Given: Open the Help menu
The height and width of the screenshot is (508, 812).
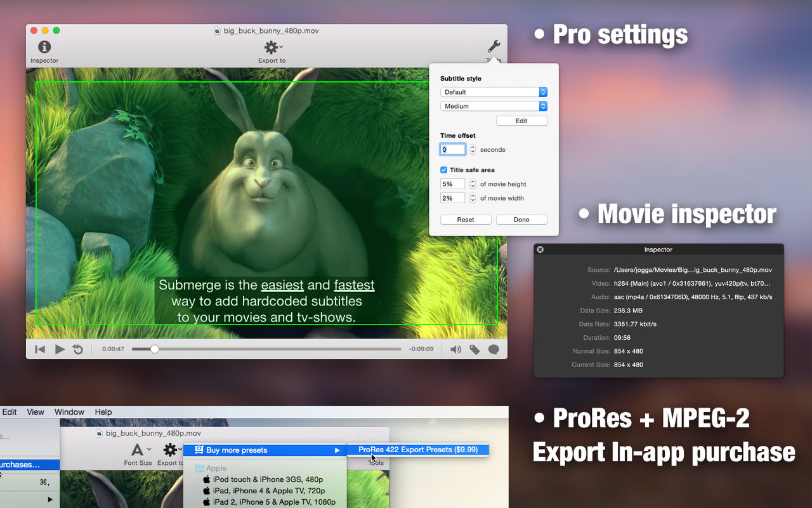Looking at the screenshot, I should tap(103, 412).
